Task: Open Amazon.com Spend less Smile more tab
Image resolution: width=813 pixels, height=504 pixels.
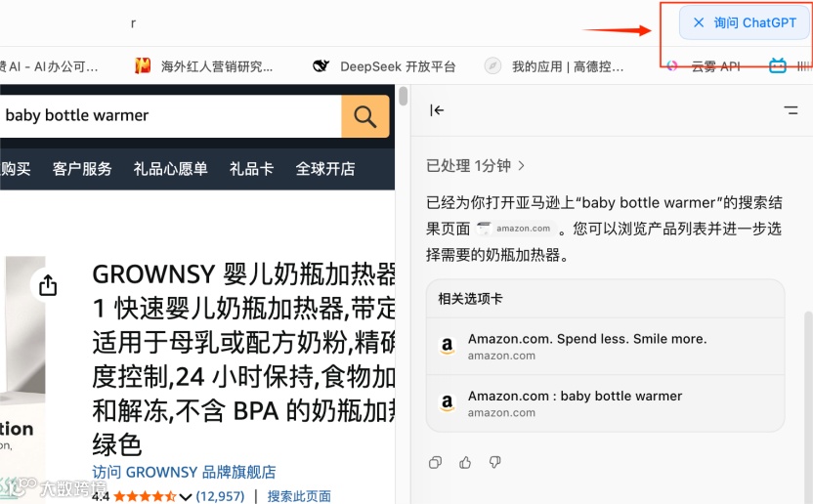Action: coord(605,347)
